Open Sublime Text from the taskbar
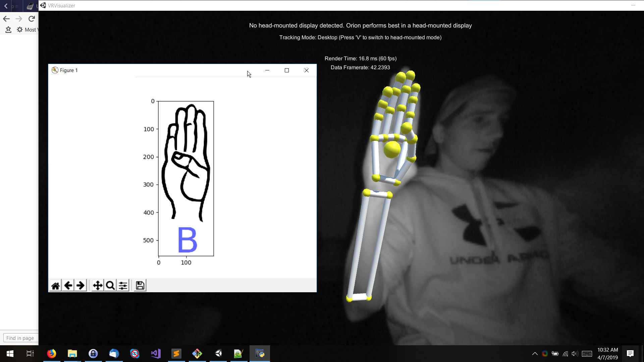This screenshot has height=362, width=644. (176, 353)
